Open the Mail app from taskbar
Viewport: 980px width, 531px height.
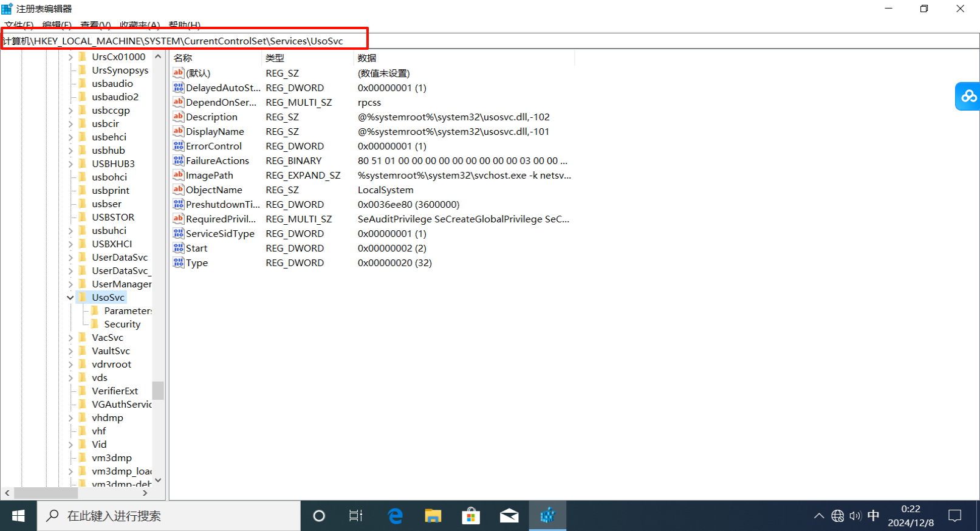pos(509,516)
